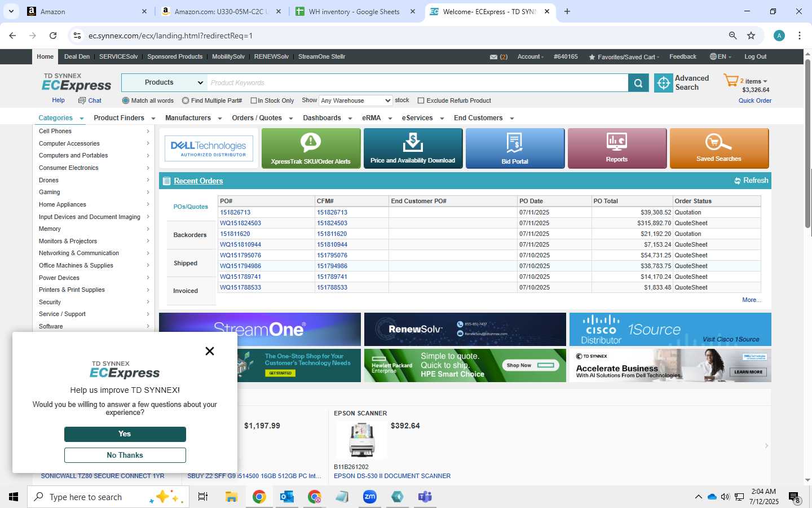
Task: Open Price and Availability Download tile
Action: 413,148
